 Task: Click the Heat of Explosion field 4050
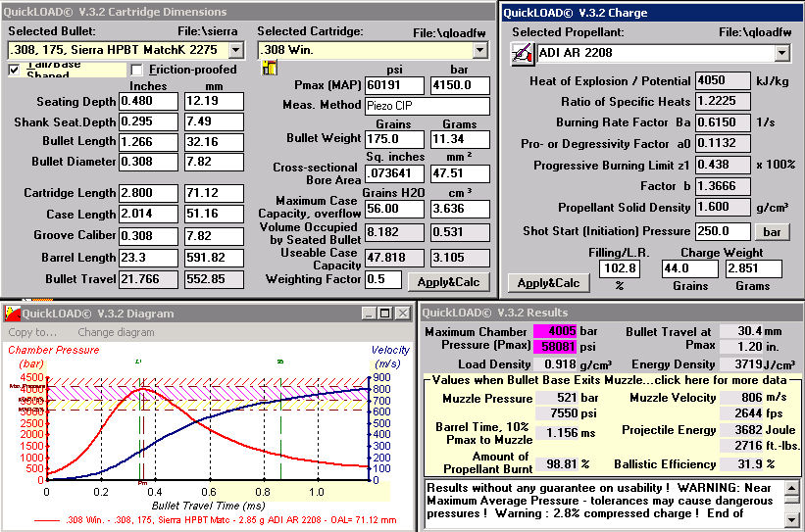point(723,80)
